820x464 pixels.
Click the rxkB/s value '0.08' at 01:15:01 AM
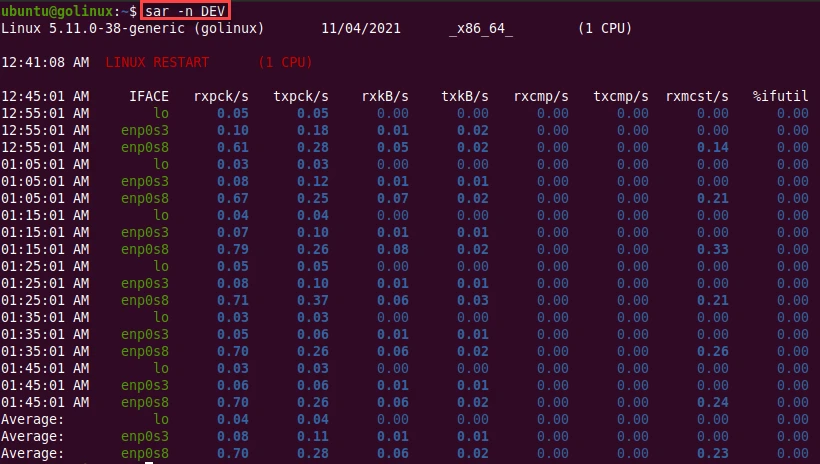click(393, 249)
